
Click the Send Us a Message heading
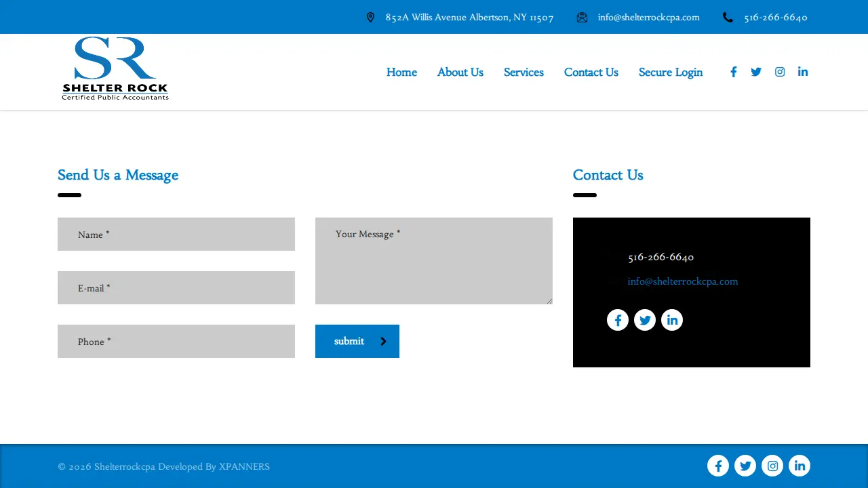[x=118, y=175]
